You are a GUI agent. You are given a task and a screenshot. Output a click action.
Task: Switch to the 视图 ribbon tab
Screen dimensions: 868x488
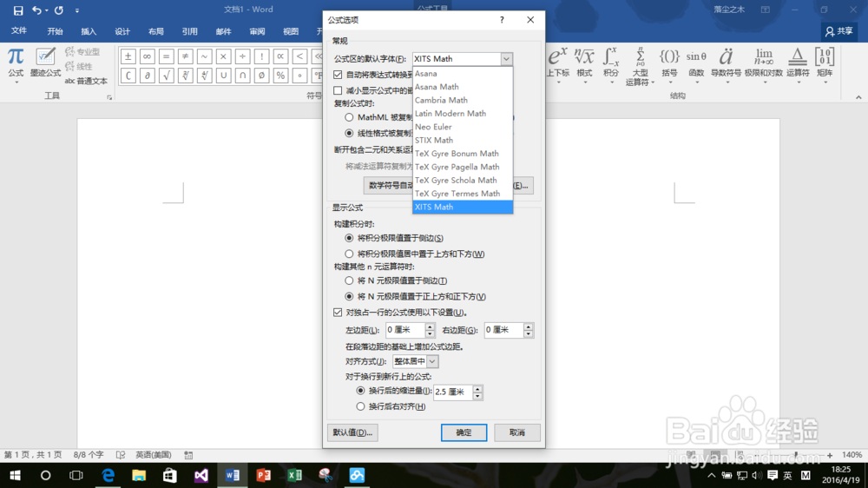point(291,31)
